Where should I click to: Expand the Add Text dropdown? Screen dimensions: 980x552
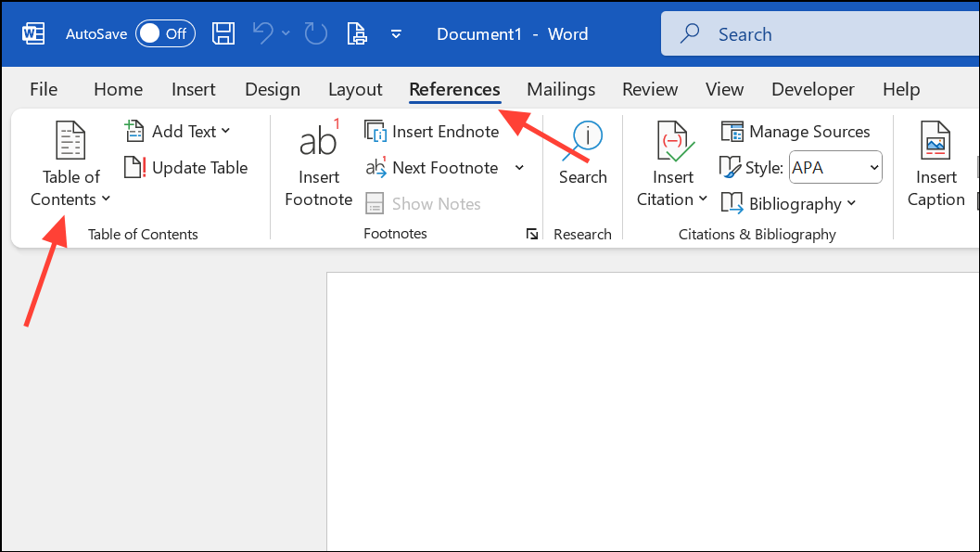click(225, 132)
